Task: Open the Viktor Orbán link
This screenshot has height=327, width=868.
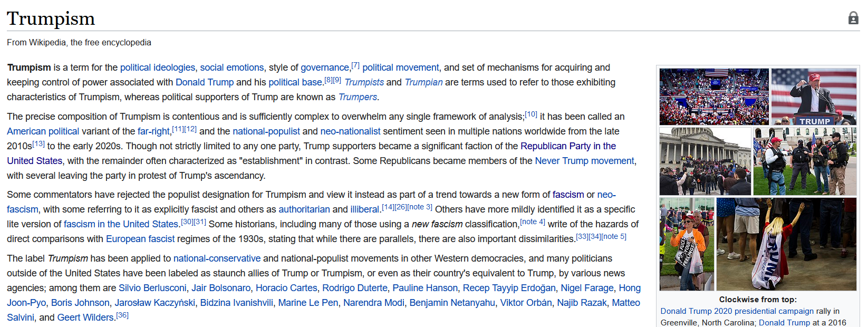Action: [526, 303]
